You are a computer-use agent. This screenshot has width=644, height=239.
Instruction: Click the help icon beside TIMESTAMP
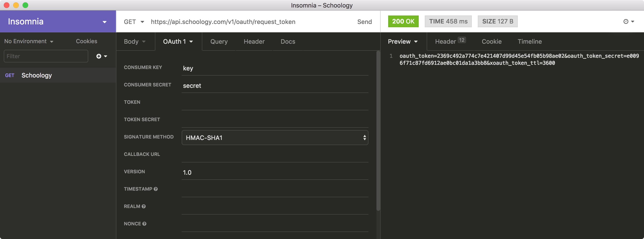[156, 189]
